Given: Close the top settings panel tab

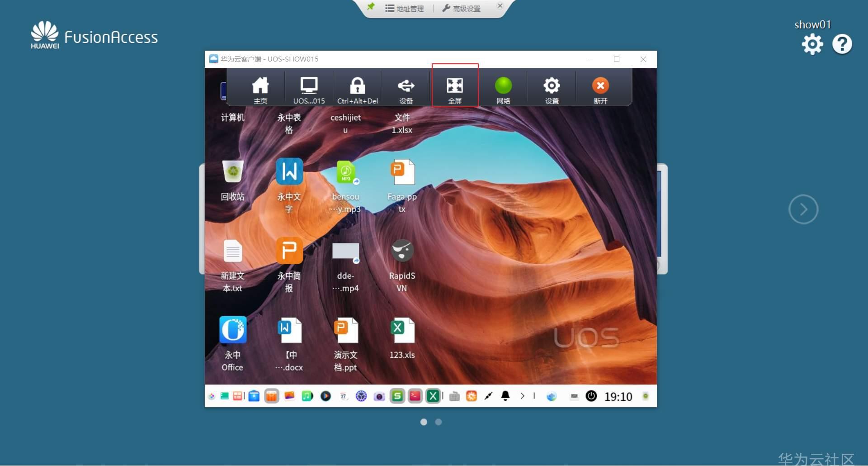Looking at the screenshot, I should [x=500, y=6].
